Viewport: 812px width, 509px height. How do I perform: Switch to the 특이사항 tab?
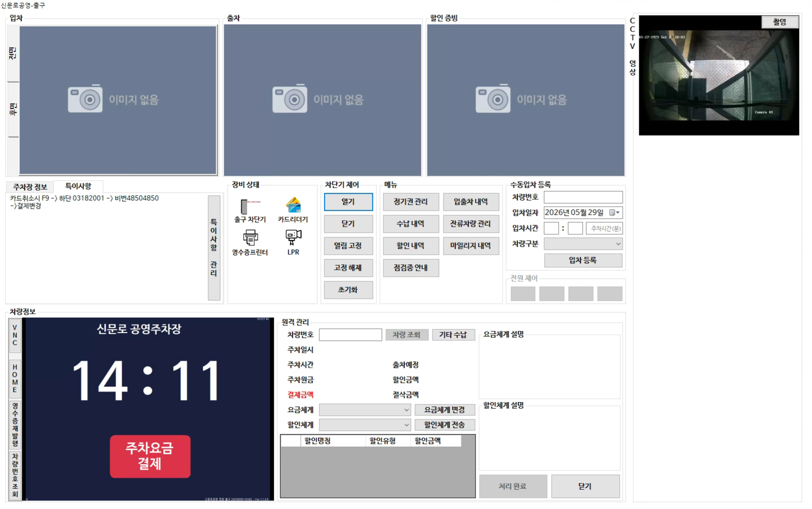point(78,186)
